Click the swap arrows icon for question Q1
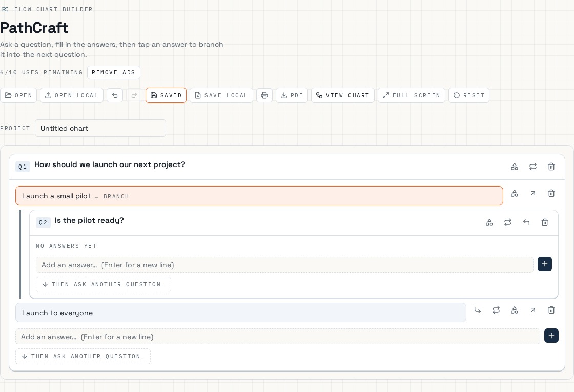574x392 pixels. (x=533, y=167)
